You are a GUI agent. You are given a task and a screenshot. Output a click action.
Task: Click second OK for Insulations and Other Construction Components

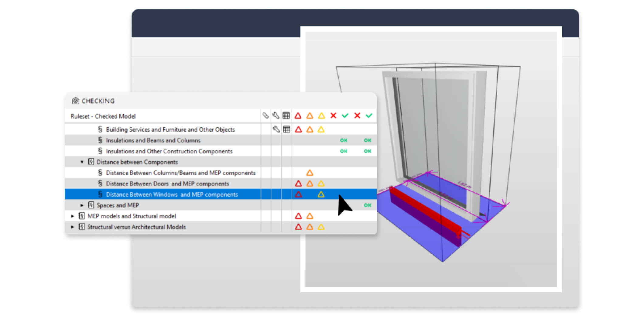coord(368,151)
